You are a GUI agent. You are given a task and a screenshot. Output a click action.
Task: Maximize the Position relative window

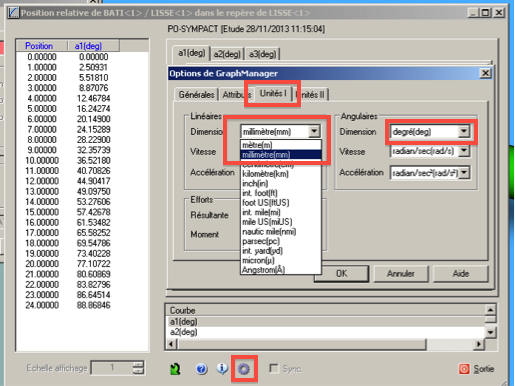pyautogui.click(x=486, y=13)
